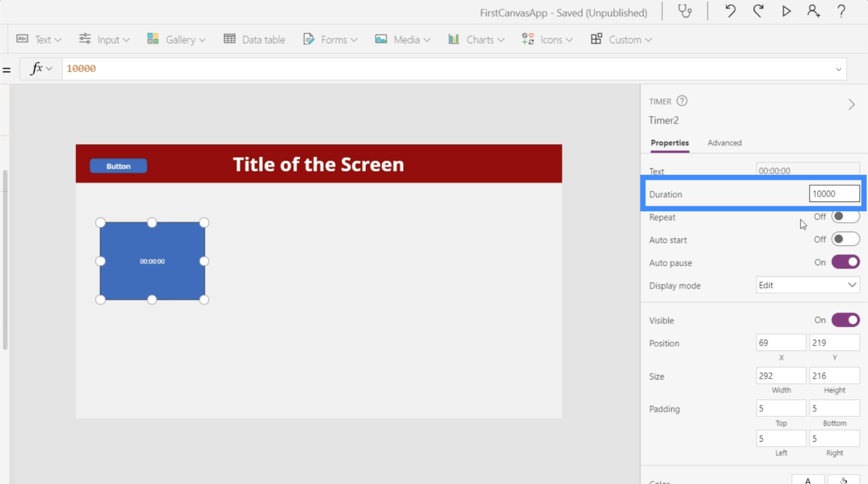The height and width of the screenshot is (484, 868).
Task: Click the Media image icon
Action: 381,39
